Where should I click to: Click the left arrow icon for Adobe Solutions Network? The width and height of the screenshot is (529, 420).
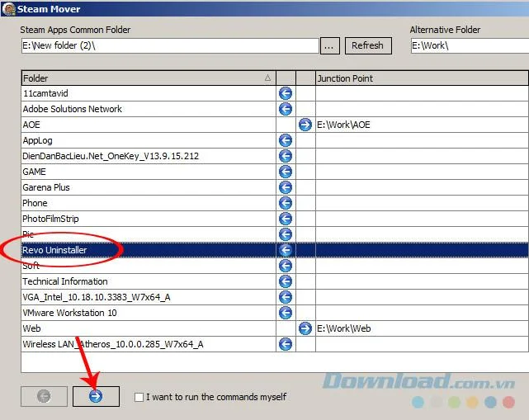286,109
